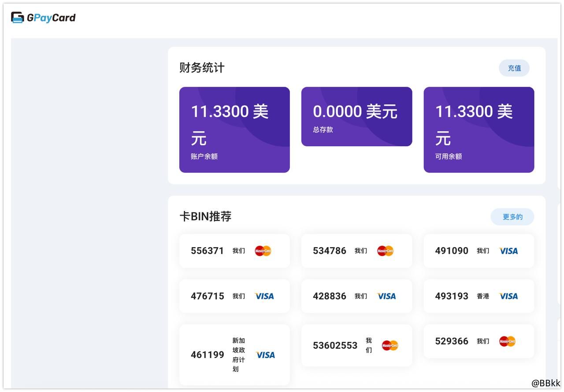Click the 0.0000 美元 amount

click(x=355, y=111)
